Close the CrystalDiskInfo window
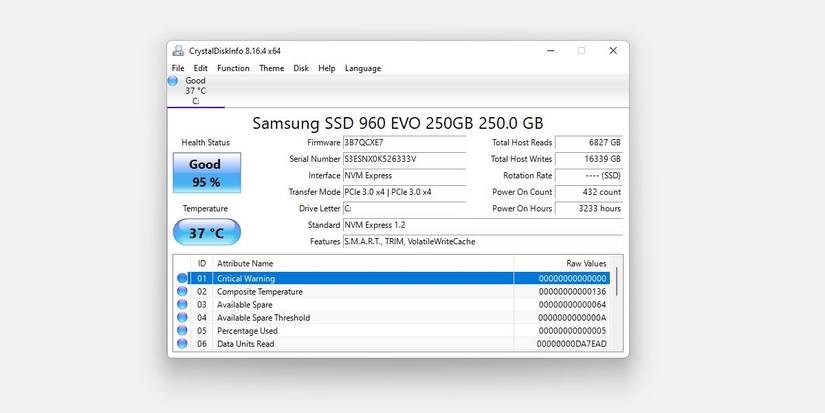825x413 pixels. tap(613, 51)
